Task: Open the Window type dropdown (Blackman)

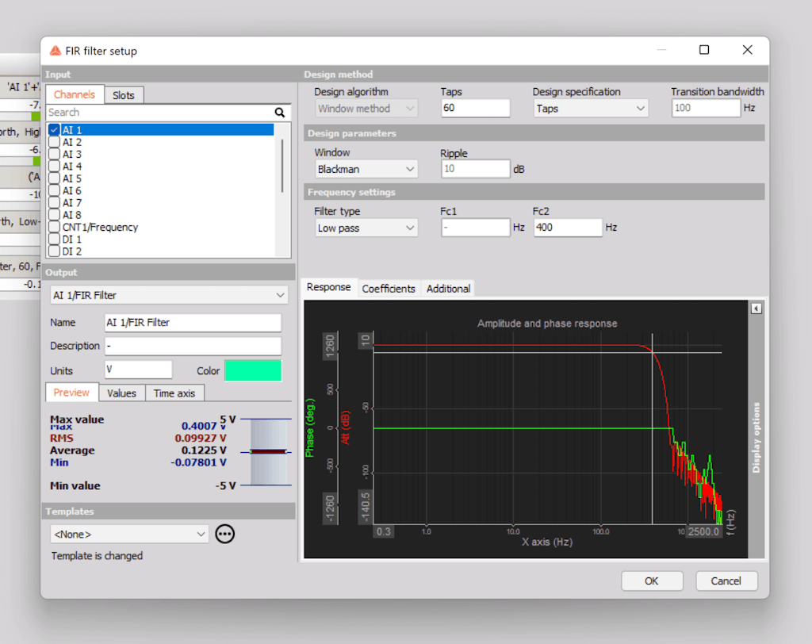Action: click(x=366, y=169)
